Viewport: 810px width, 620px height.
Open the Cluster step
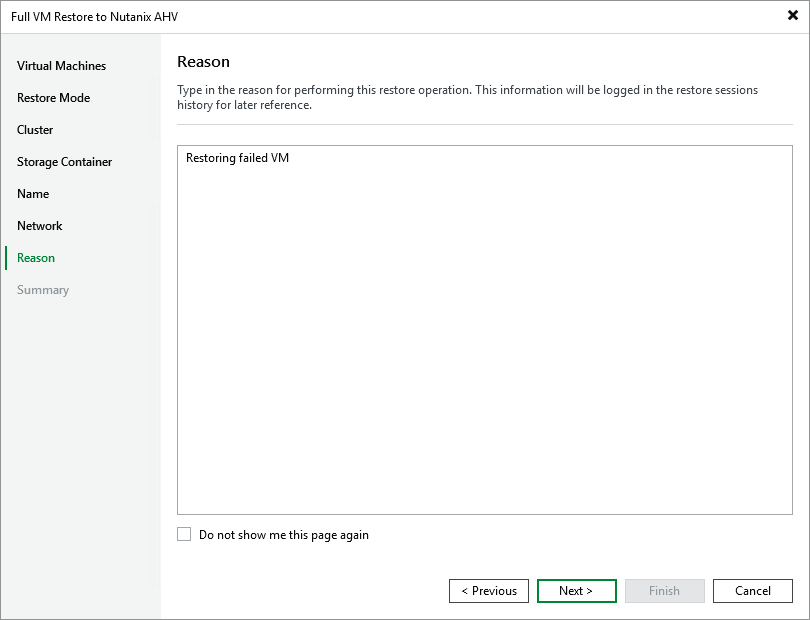(x=35, y=129)
